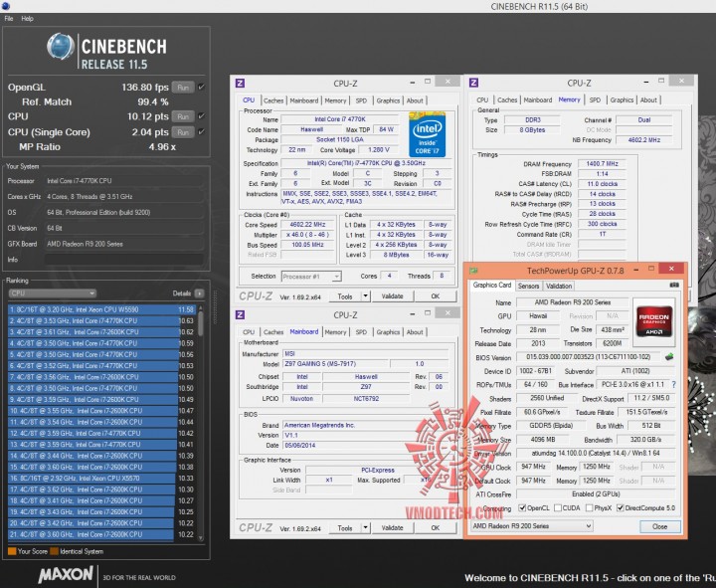Toggle the PhysX checkbox in GPU-Z

pyautogui.click(x=589, y=507)
